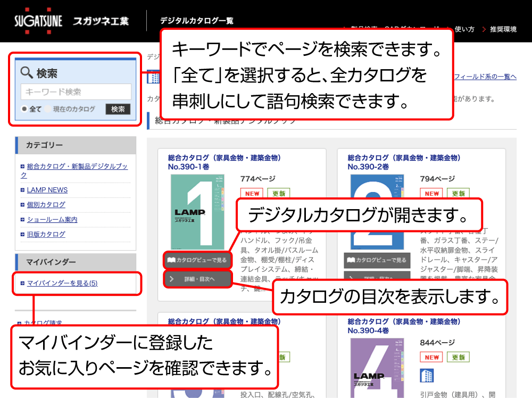Open the 旧版カタログ link
The image size is (532, 398).
[46, 234]
